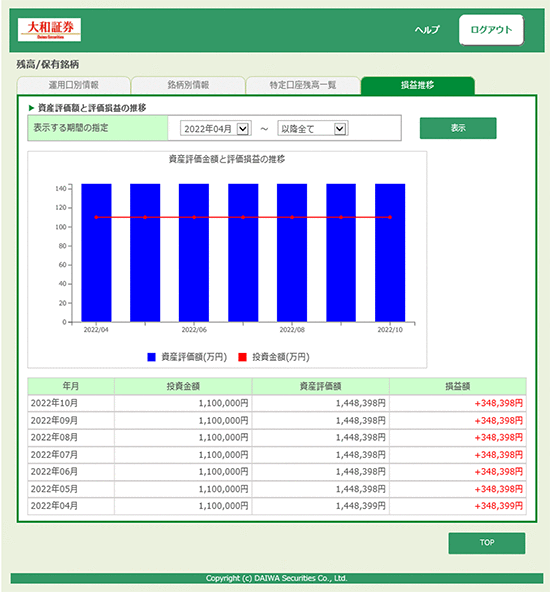
Task: Click the red 投資金額 legend swatch
Action: 242,357
